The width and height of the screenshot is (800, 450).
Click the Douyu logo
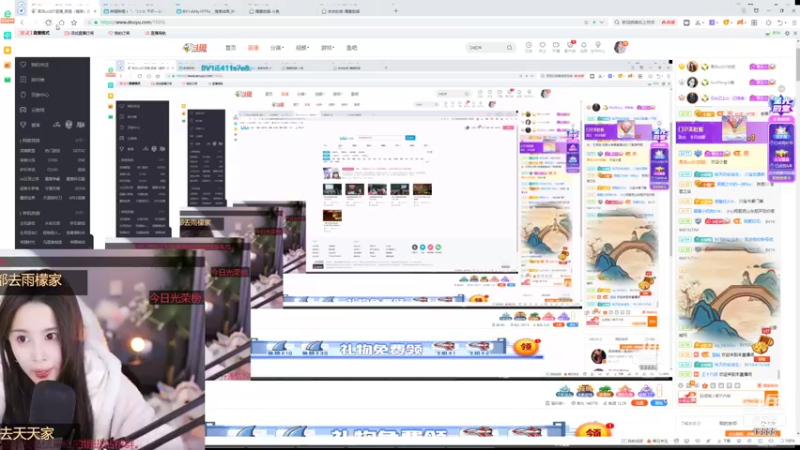click(195, 47)
